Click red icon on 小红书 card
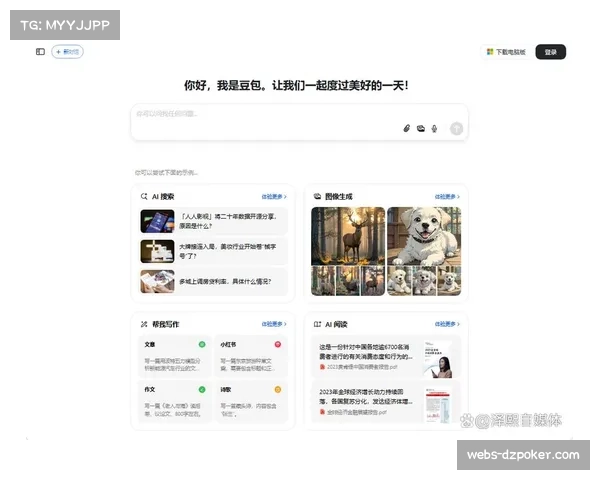600x480 pixels. tap(278, 344)
